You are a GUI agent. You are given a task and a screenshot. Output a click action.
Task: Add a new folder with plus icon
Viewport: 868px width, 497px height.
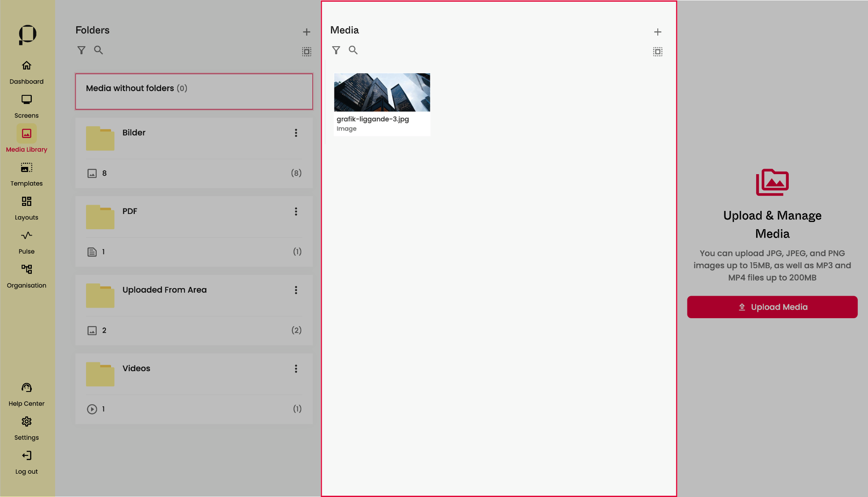pyautogui.click(x=306, y=32)
